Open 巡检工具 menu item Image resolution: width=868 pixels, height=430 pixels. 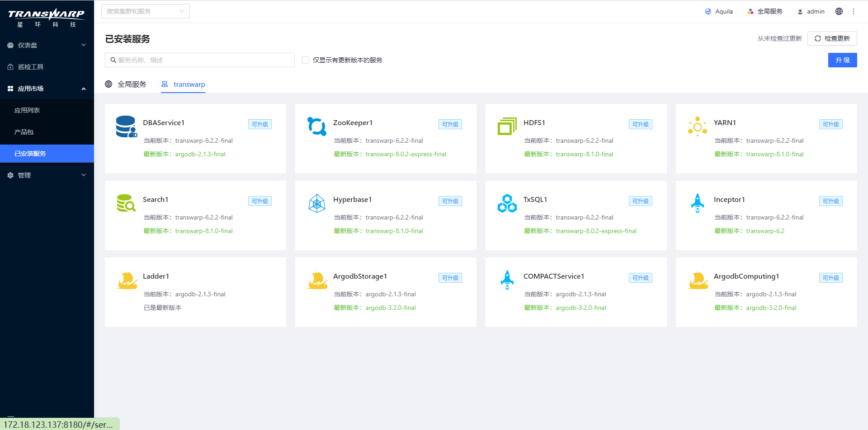[47, 67]
